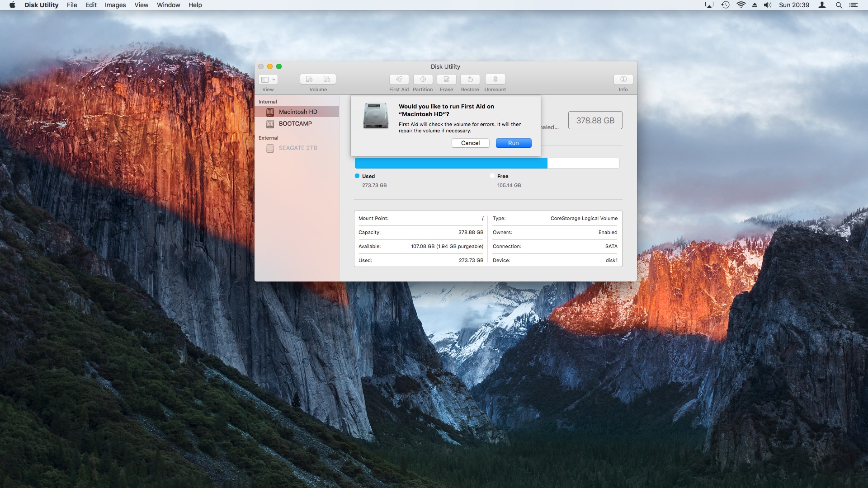
Task: Open the Edit menu
Action: click(91, 5)
